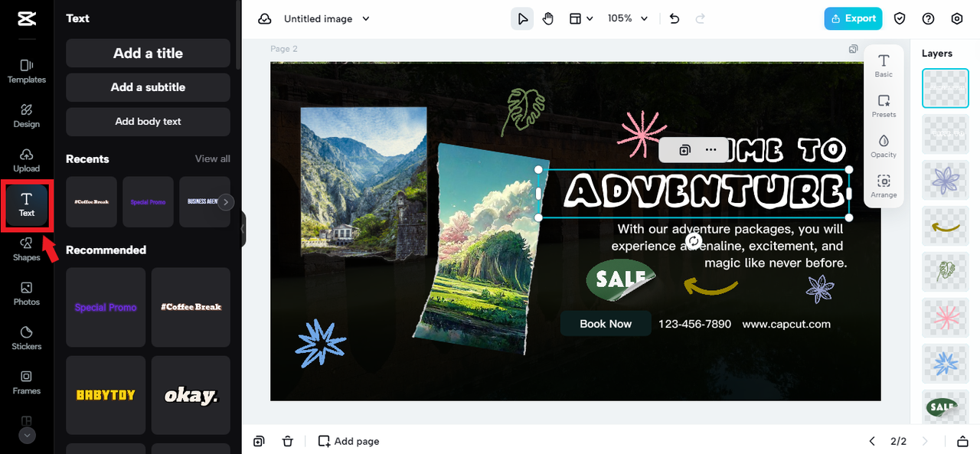This screenshot has height=454, width=980.
Task: Choose the okay. recommended text preset
Action: click(x=191, y=395)
